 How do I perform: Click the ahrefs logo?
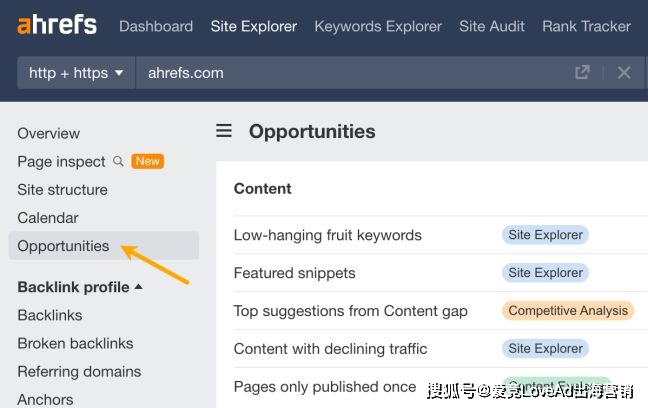pos(57,24)
